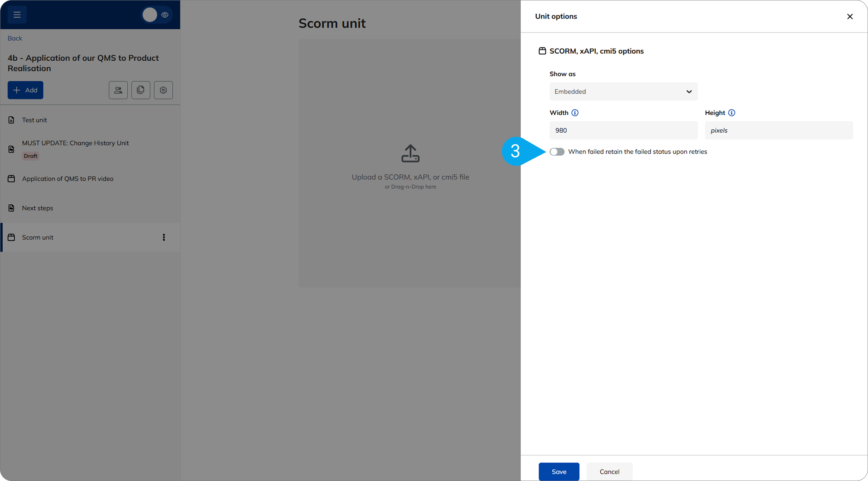Click the Width info icon
This screenshot has height=481, width=868.
point(575,113)
